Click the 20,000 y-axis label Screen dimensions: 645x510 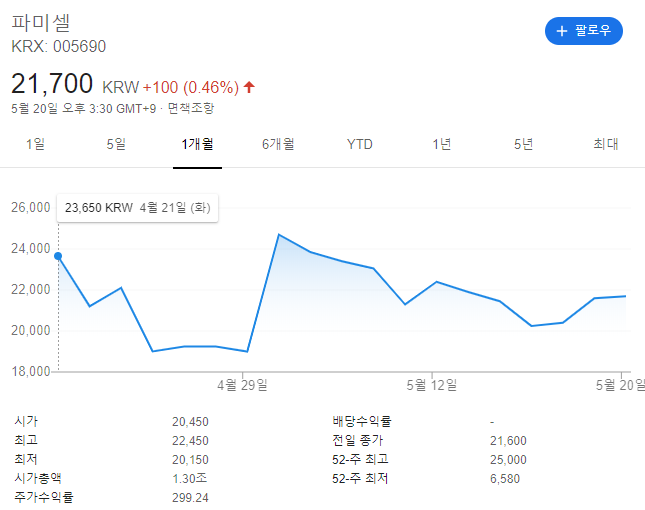coord(30,330)
